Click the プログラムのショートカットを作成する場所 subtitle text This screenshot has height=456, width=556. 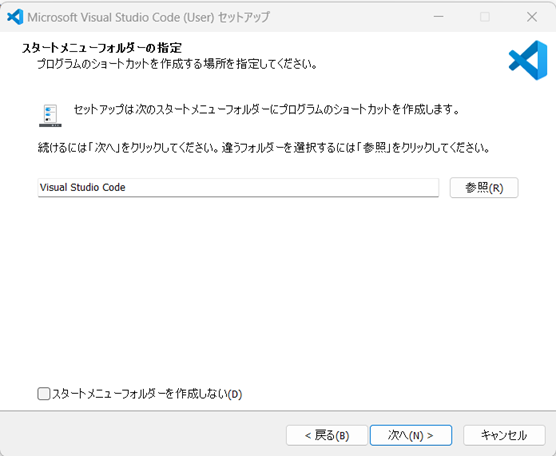pyautogui.click(x=177, y=64)
